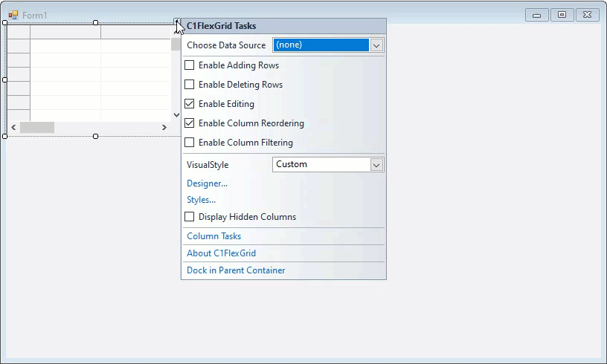607x364 pixels.
Task: Enable Adding Rows checkbox
Action: (x=190, y=65)
